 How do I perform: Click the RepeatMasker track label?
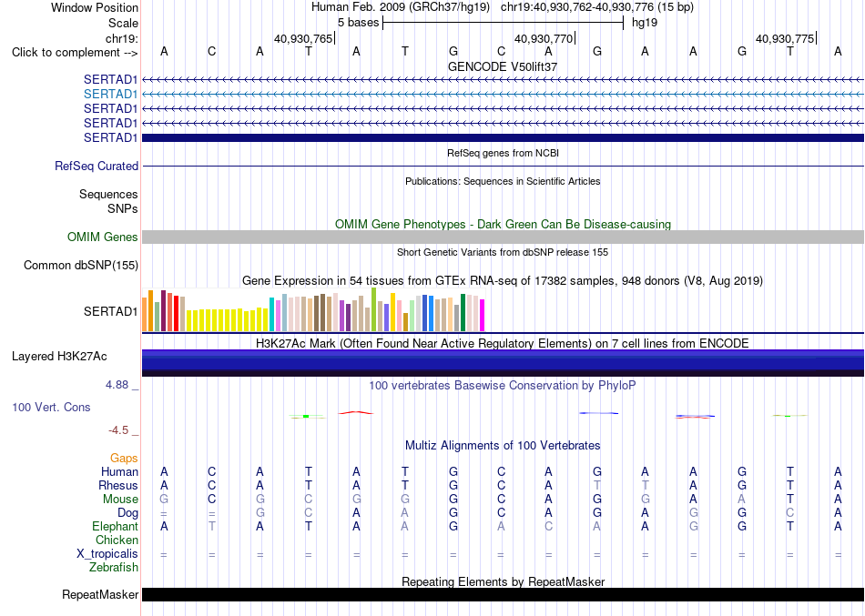click(100, 595)
